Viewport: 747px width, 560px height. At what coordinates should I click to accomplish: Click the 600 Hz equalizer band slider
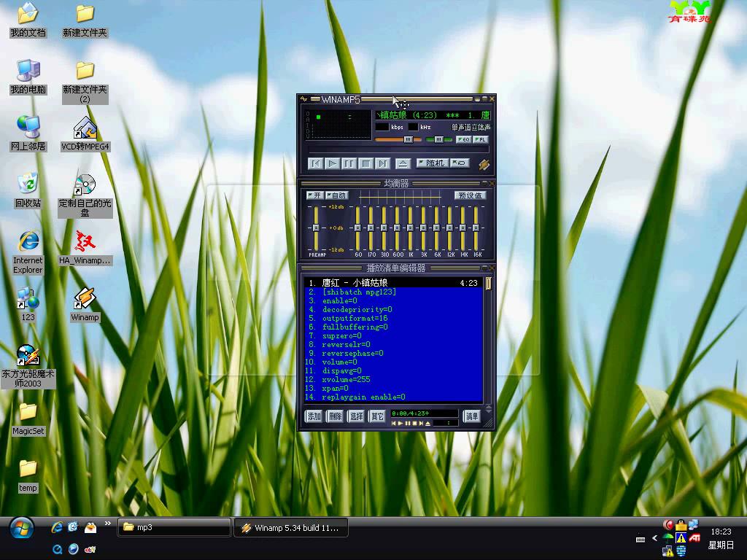398,228
